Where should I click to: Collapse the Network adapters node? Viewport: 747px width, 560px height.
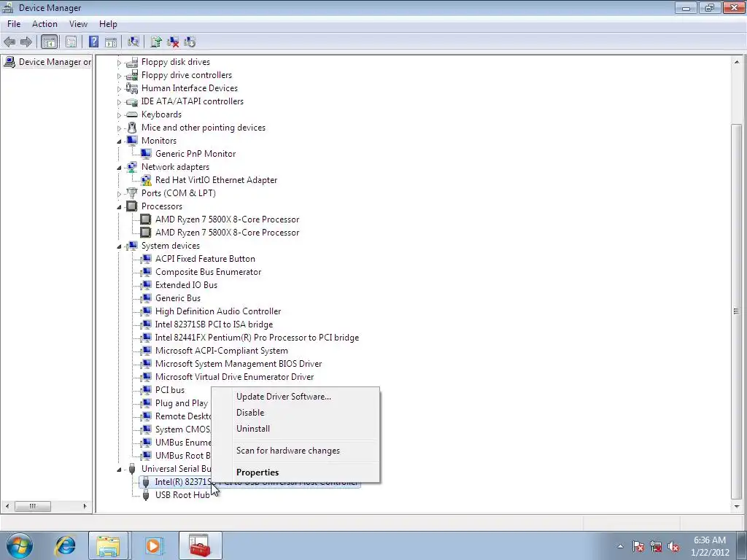point(119,167)
